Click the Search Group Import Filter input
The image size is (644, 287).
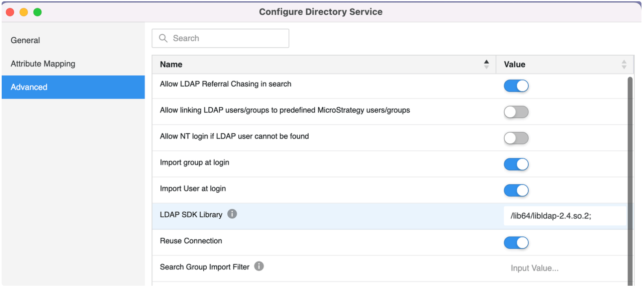(x=564, y=268)
